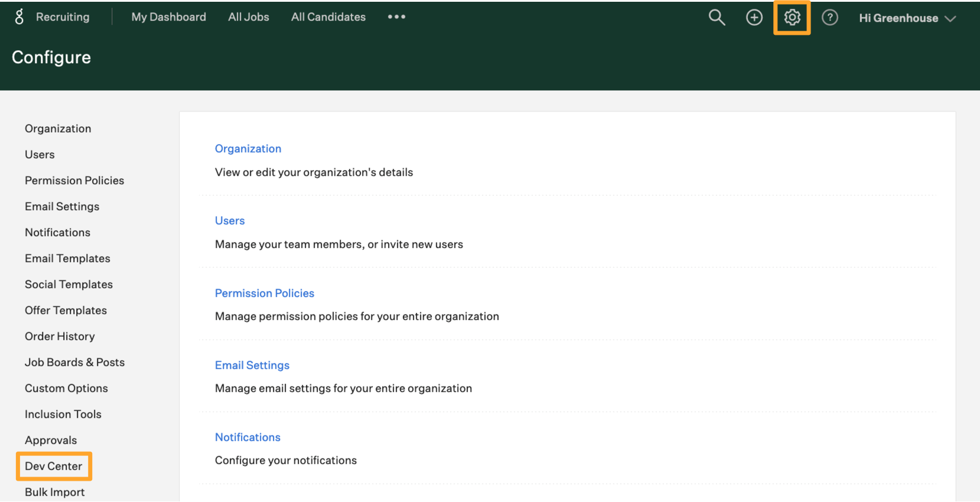Navigate to All Candidates
The width and height of the screenshot is (980, 502).
tap(328, 17)
